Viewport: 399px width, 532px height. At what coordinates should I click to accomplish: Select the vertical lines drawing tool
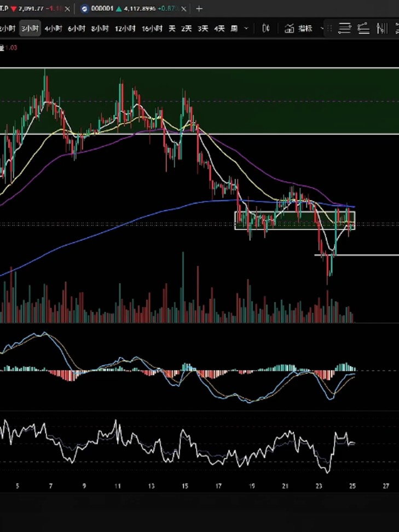383,29
